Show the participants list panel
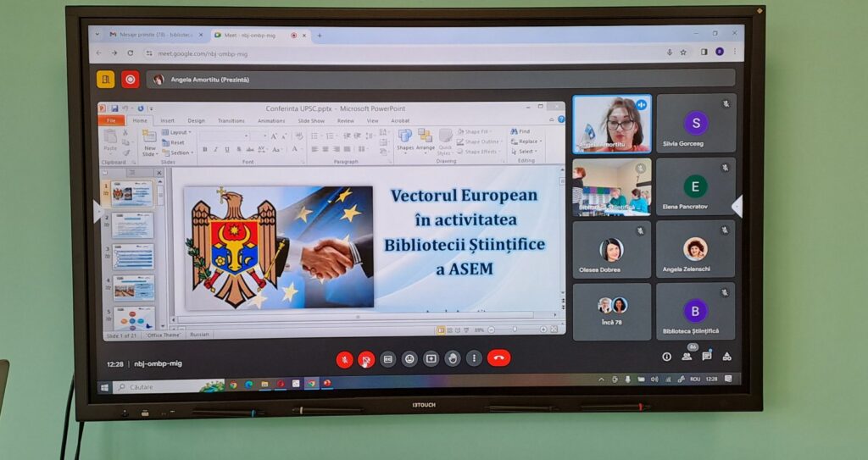Viewport: 868px width, 460px height. pyautogui.click(x=687, y=357)
